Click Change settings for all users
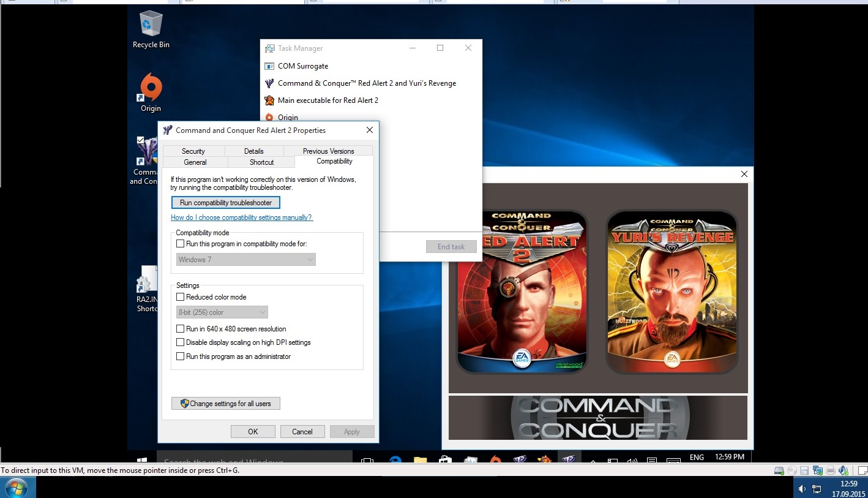This screenshot has height=498, width=868. pyautogui.click(x=226, y=404)
